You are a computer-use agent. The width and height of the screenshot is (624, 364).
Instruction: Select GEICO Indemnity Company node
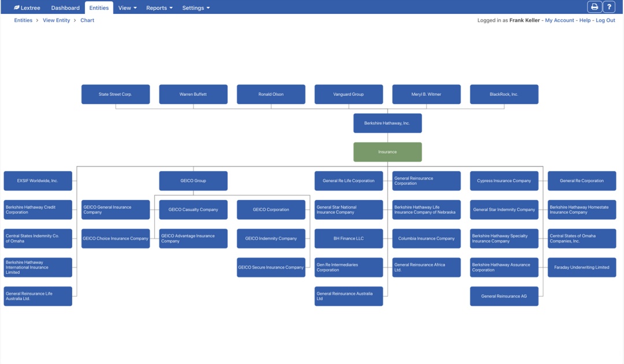pos(271,238)
